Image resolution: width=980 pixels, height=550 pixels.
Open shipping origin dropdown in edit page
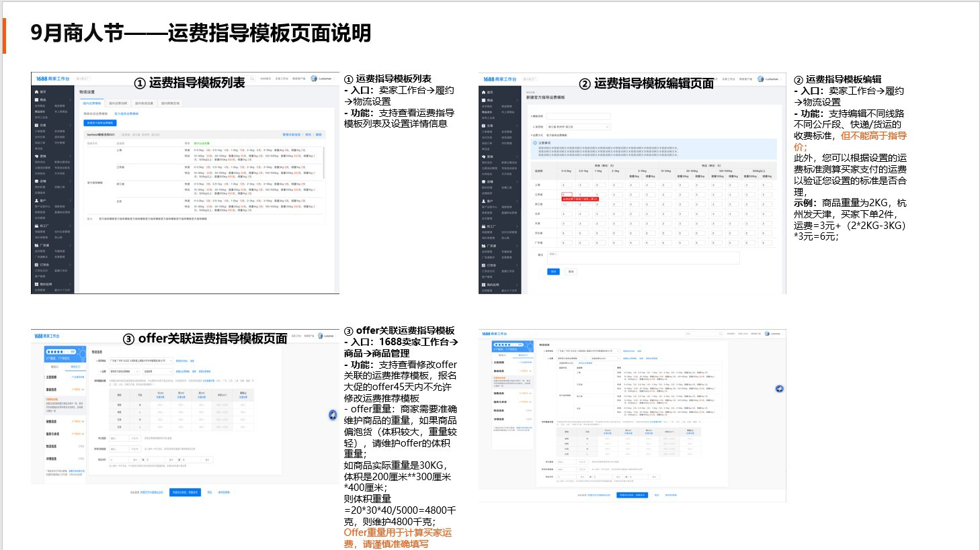(x=578, y=126)
